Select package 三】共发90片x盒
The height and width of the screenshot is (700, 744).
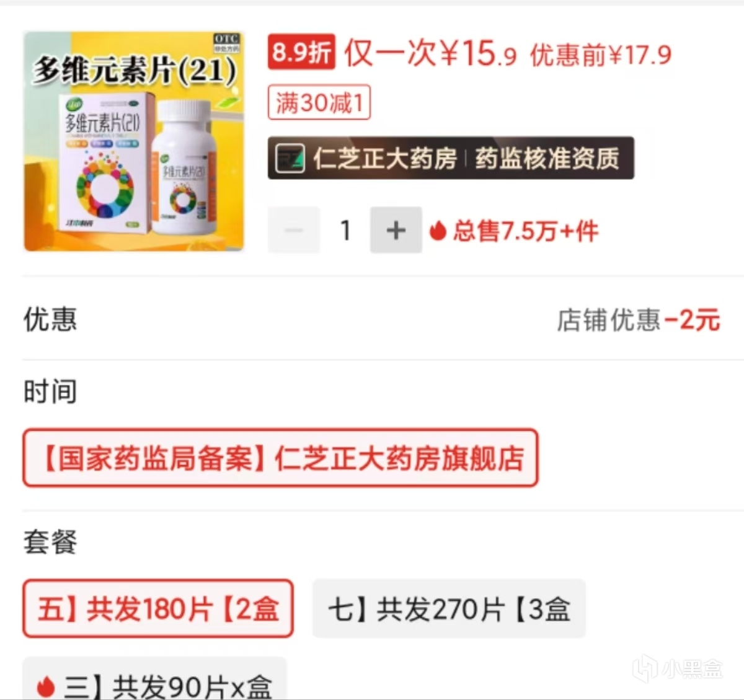click(x=155, y=680)
